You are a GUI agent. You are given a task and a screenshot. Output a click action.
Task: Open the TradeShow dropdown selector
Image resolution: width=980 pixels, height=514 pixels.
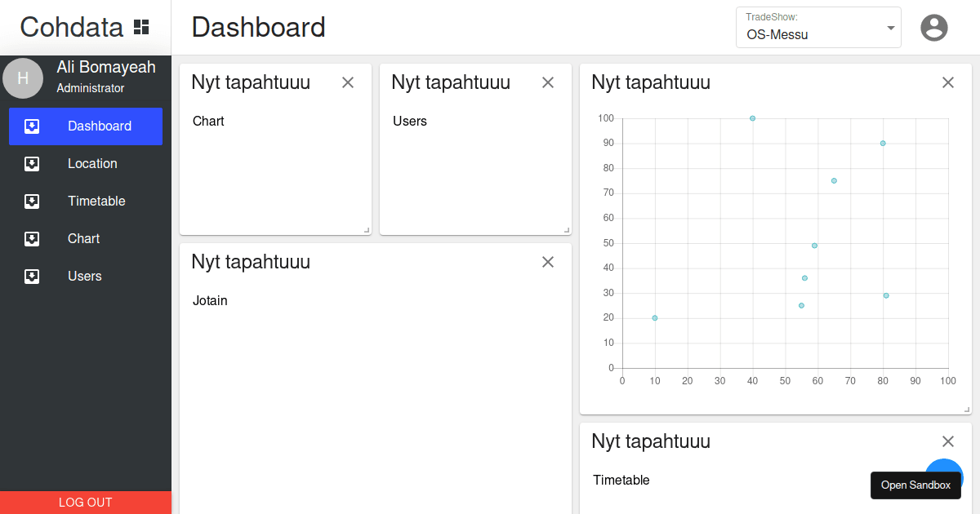[818, 28]
